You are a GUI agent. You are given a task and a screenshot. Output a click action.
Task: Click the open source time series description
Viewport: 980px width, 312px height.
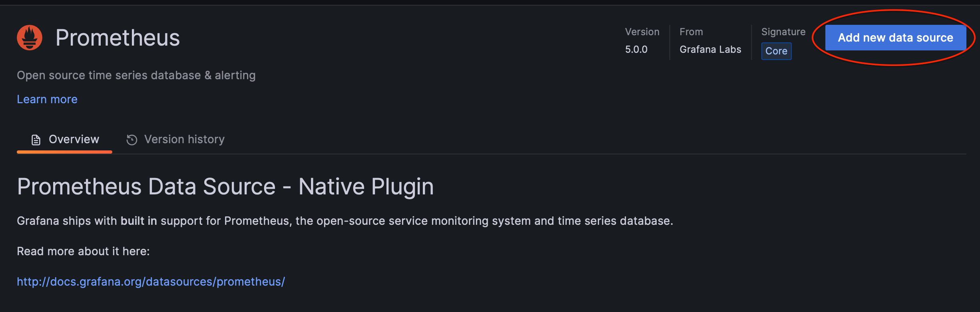coord(136,75)
